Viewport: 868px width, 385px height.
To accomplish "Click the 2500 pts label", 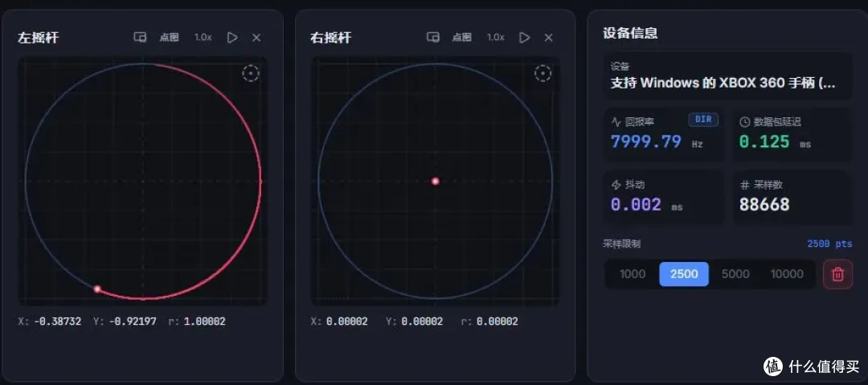I will pos(829,244).
